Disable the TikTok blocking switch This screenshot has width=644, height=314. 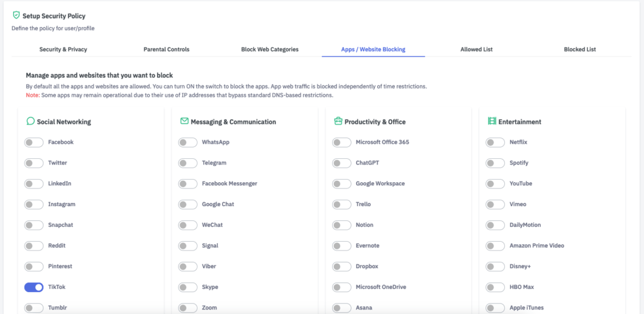tap(34, 287)
